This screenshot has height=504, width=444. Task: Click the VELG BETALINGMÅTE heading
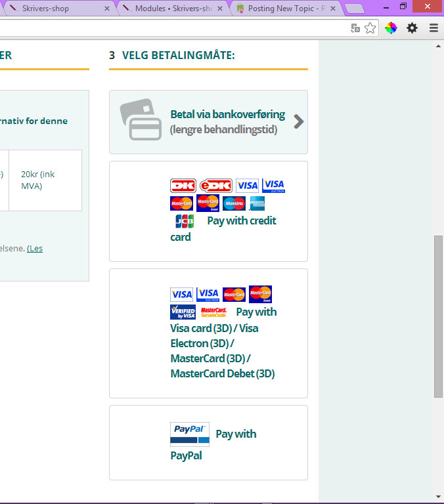[x=178, y=55]
